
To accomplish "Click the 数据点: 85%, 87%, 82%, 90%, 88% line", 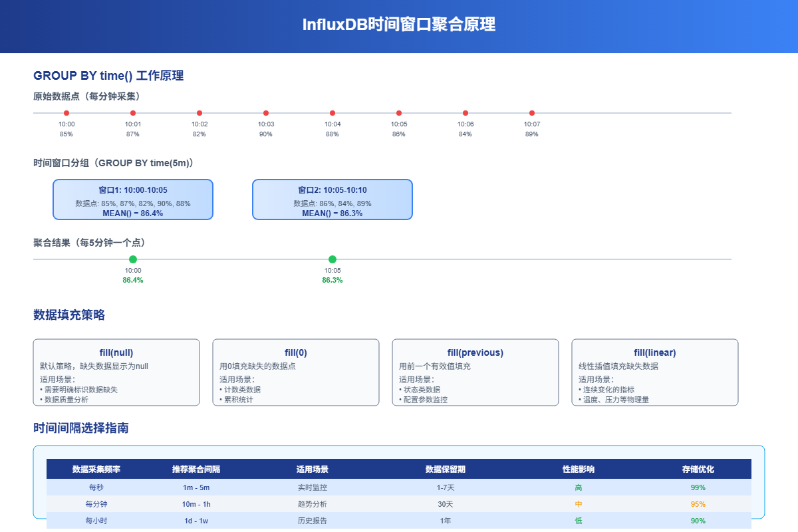I will pyautogui.click(x=133, y=203).
